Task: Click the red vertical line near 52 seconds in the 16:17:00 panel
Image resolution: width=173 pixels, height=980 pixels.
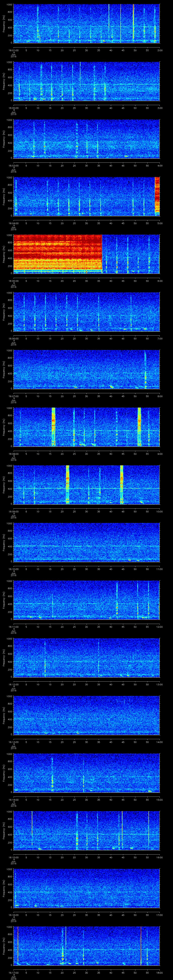Action: click(x=141, y=946)
